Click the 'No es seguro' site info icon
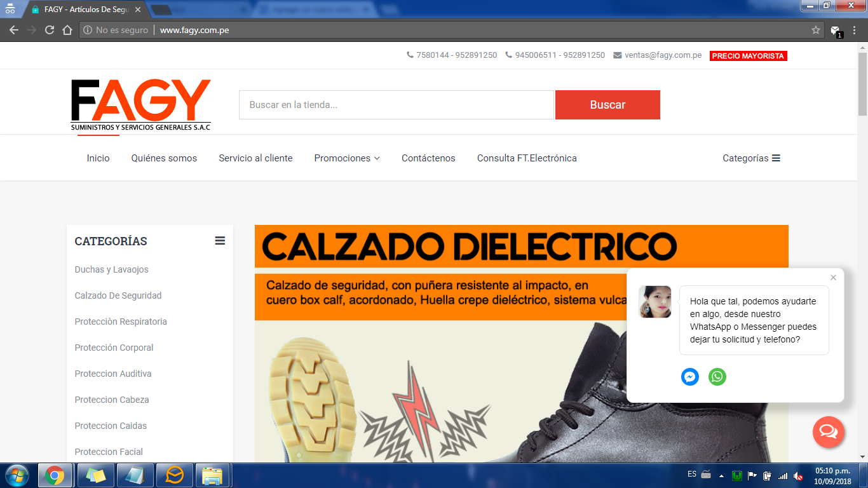Image resolution: width=868 pixels, height=488 pixels. (x=88, y=30)
